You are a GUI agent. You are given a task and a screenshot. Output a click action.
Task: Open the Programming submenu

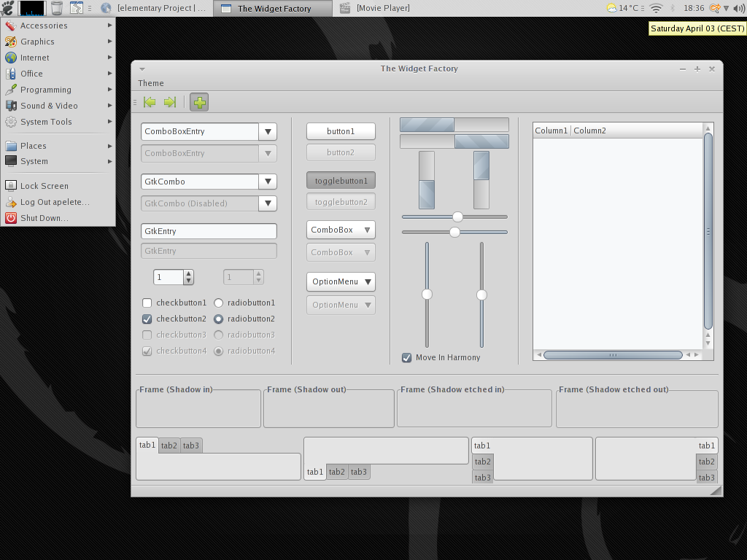(58, 90)
